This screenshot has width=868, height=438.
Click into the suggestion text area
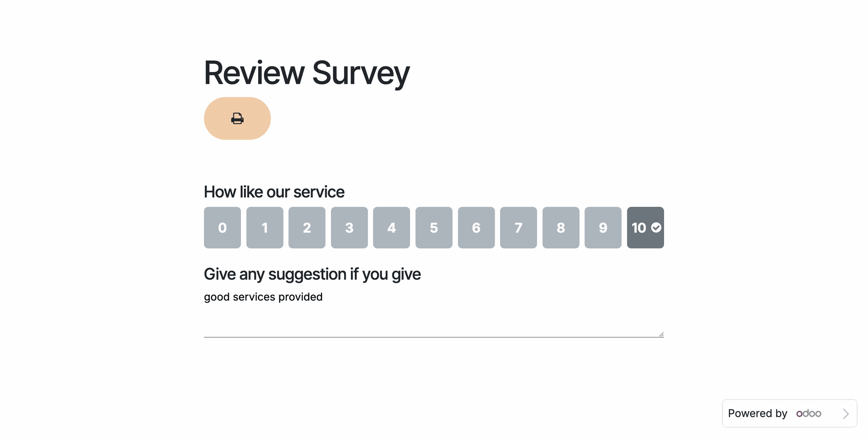coord(433,312)
